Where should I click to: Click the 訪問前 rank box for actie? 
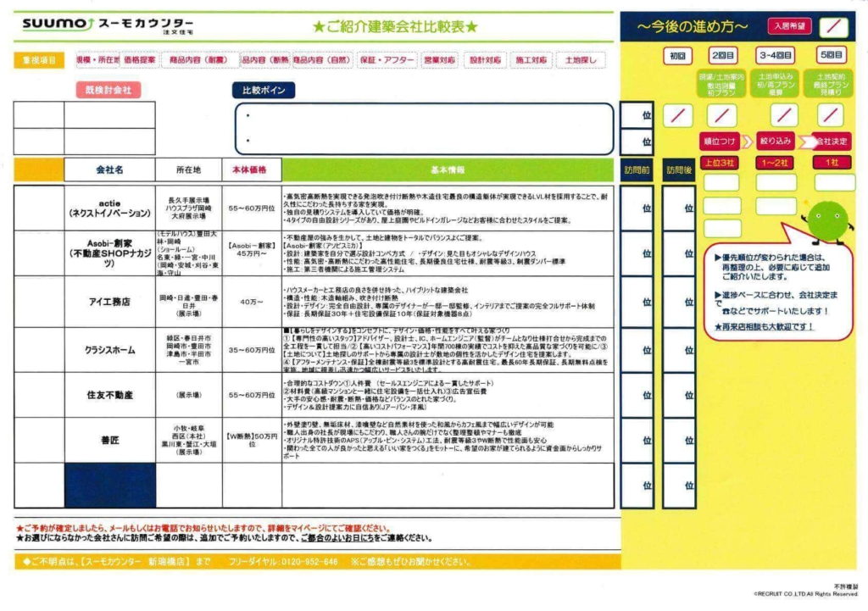click(637, 208)
